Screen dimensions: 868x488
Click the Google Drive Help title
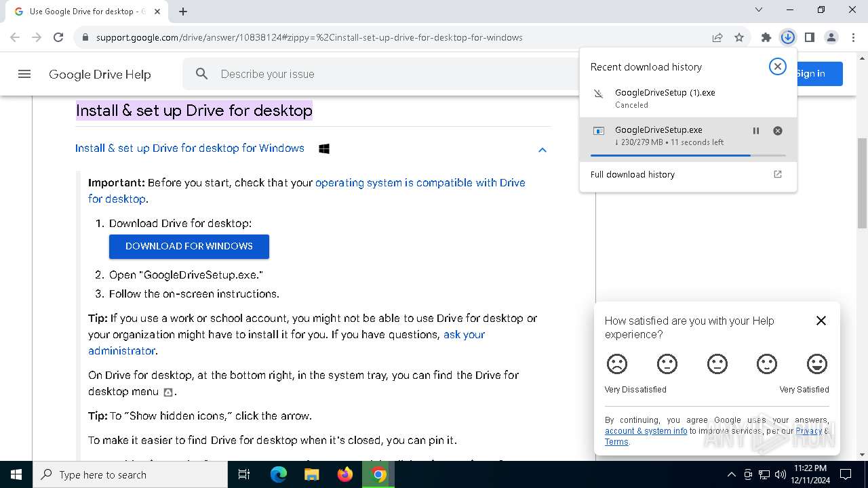pos(100,75)
